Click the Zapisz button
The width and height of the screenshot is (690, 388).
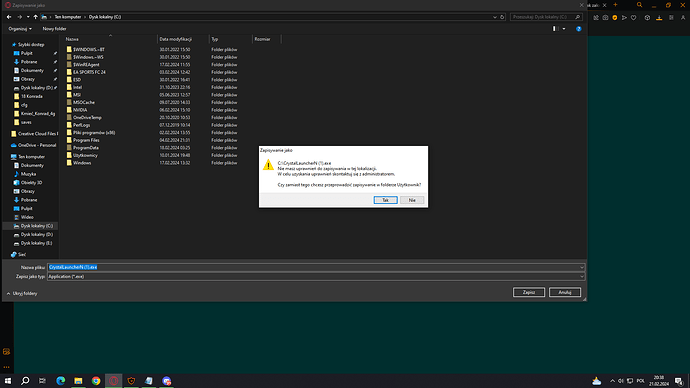(x=529, y=292)
